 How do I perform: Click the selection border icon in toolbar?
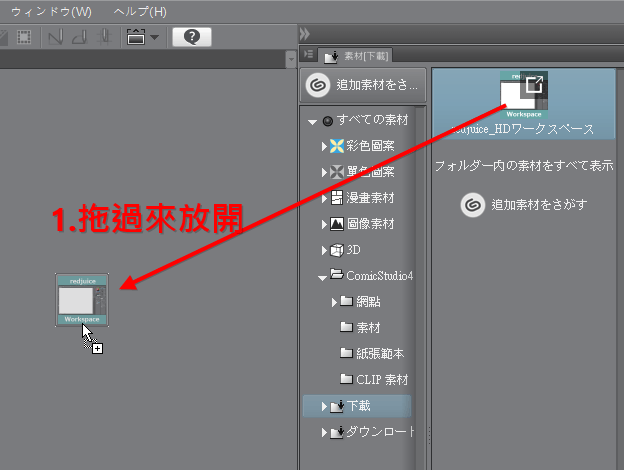[21, 37]
